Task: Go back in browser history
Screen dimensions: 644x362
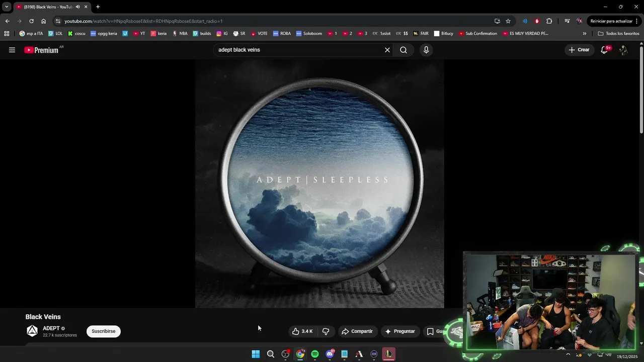Action: coord(7,21)
